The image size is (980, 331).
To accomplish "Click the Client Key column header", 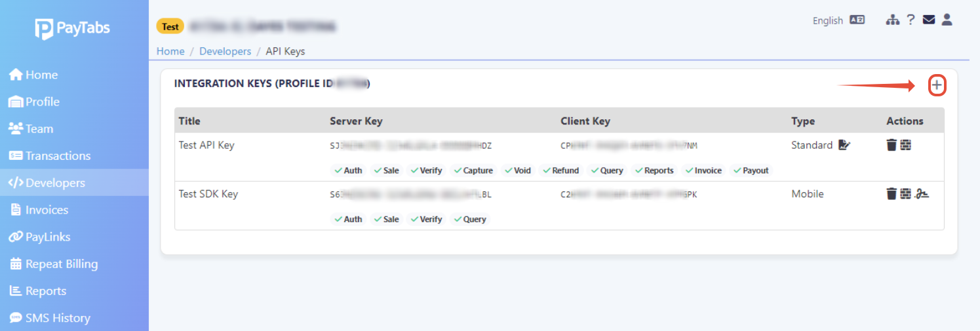I will [585, 121].
